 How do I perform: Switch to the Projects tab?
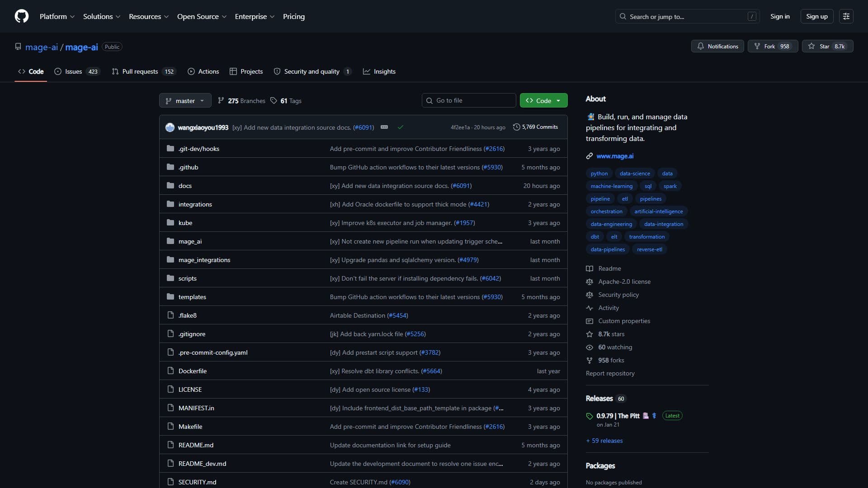(x=246, y=71)
